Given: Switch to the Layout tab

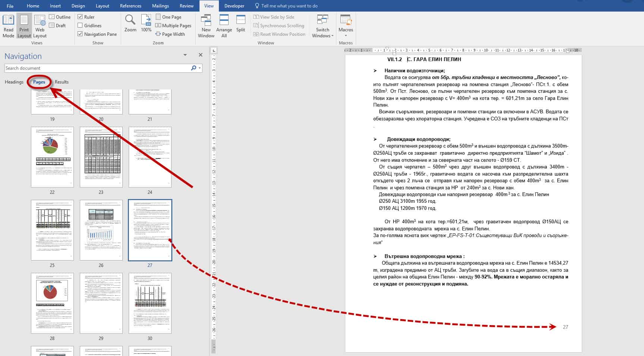Looking at the screenshot, I should (103, 6).
